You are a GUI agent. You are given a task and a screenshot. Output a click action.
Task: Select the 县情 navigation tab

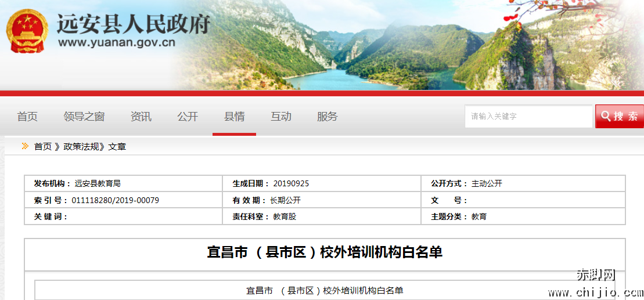pos(234,117)
